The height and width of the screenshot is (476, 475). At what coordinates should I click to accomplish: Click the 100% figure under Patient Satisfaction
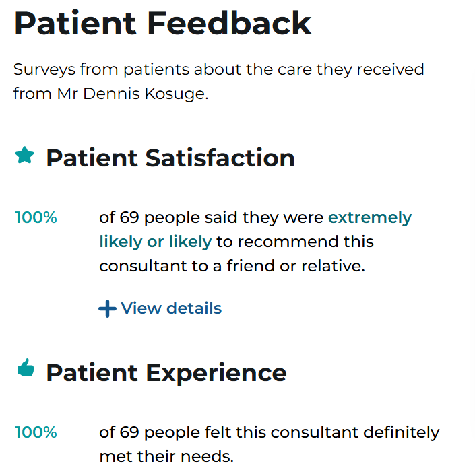(36, 217)
